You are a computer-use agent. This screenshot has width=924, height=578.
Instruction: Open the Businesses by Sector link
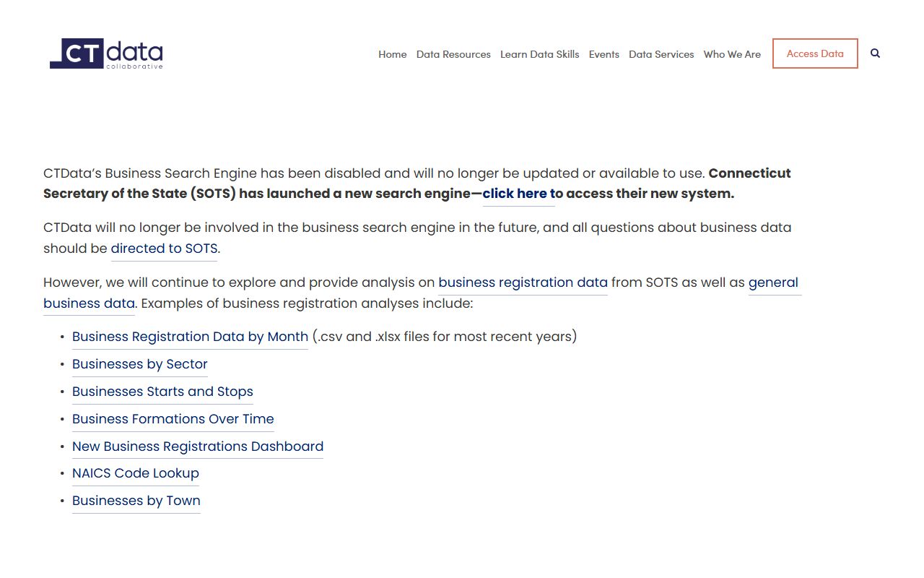(140, 364)
